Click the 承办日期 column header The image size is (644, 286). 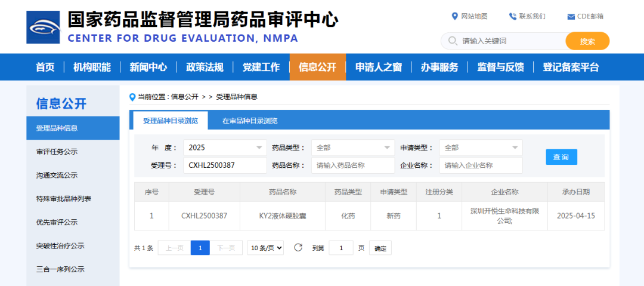576,192
